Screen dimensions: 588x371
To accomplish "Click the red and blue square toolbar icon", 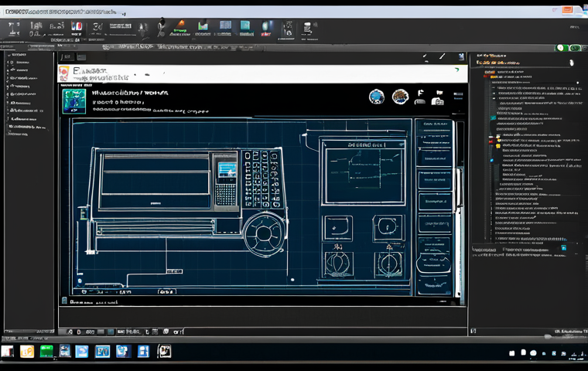I will (x=77, y=26).
